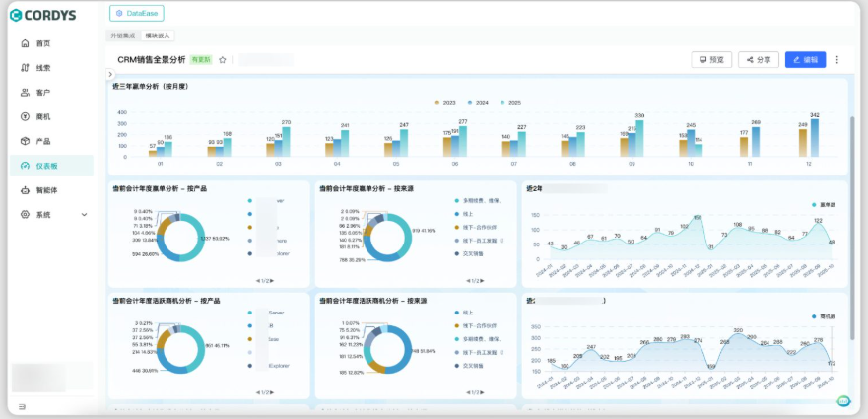Expand the 系统 system menu chevron
Screen dimensions: 868x419
pyautogui.click(x=84, y=215)
